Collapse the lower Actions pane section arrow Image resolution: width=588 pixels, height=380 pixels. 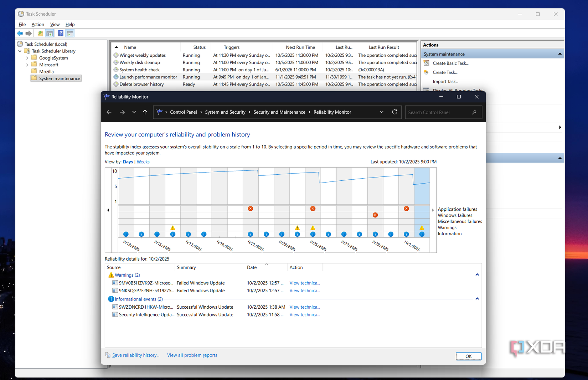[560, 158]
